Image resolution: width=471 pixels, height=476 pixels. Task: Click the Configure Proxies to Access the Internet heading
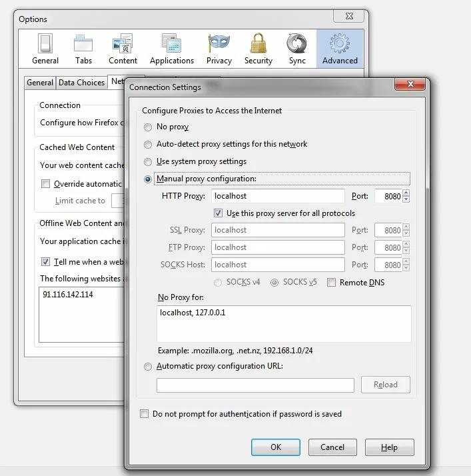pos(212,111)
